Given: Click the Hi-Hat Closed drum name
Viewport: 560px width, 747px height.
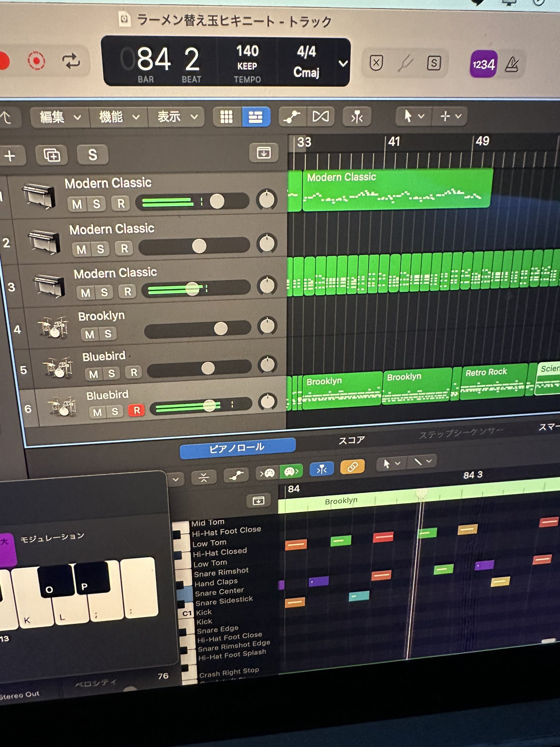Looking at the screenshot, I should point(220,552).
